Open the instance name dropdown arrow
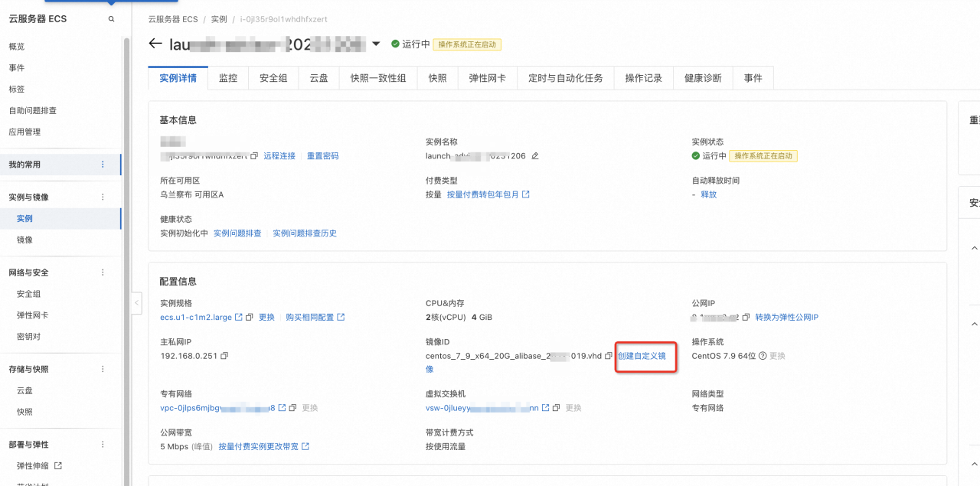The width and height of the screenshot is (980, 486). click(x=376, y=44)
